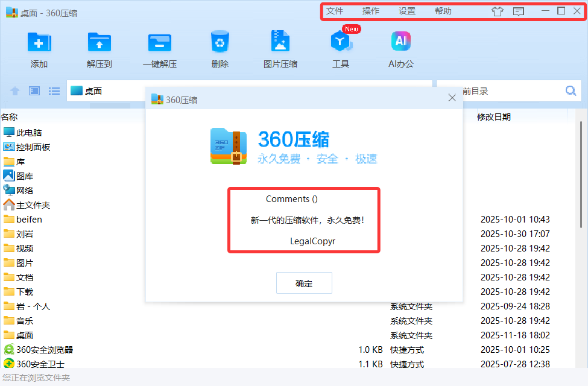This screenshot has height=386, width=588.
Task: Open the 工具 (Tools) icon
Action: (x=341, y=43)
